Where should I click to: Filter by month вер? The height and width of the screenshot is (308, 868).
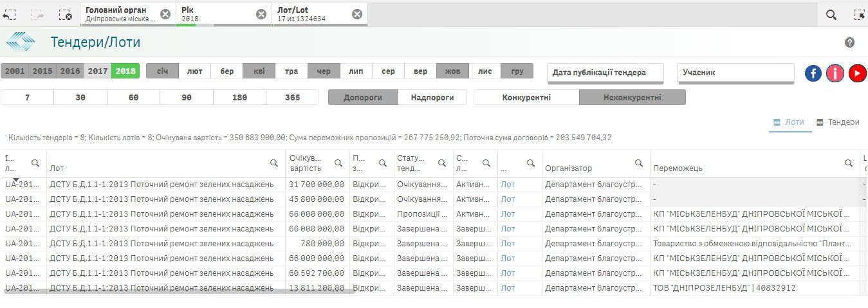click(x=420, y=71)
